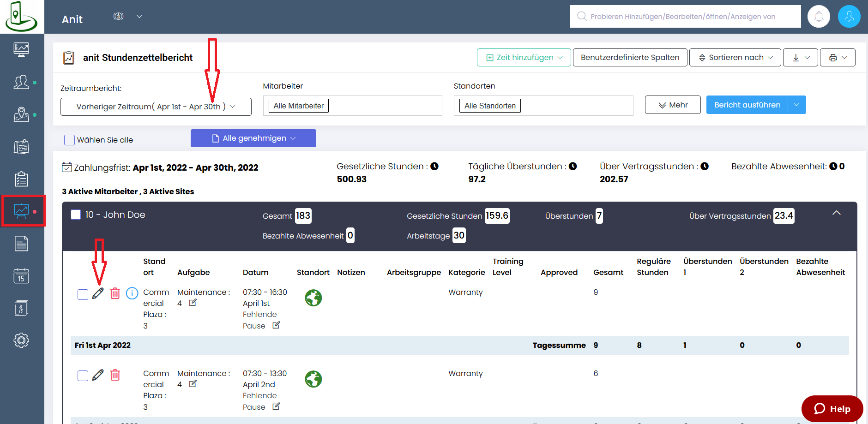The height and width of the screenshot is (424, 868).
Task: Click the Fehlende Pause link for April 1st
Action: (x=260, y=320)
